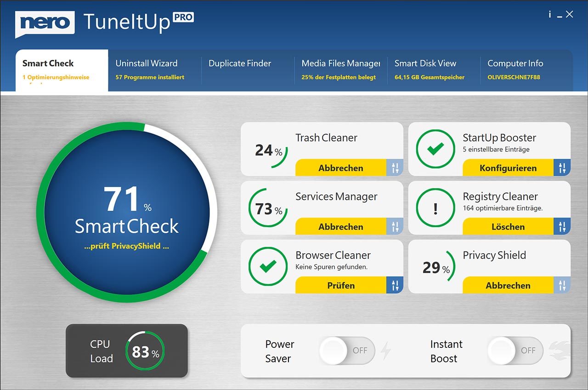Click the CPU Load label
This screenshot has height=390, width=588.
coord(102,351)
